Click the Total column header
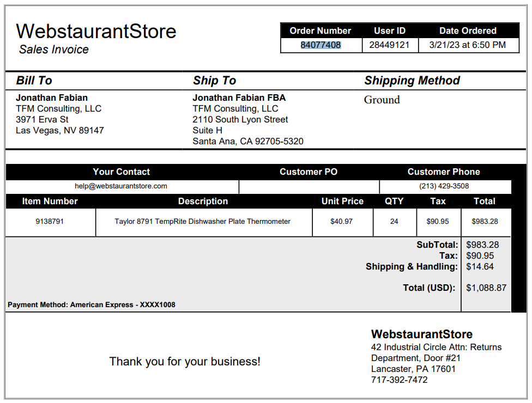This screenshot has height=403, width=532. [485, 201]
